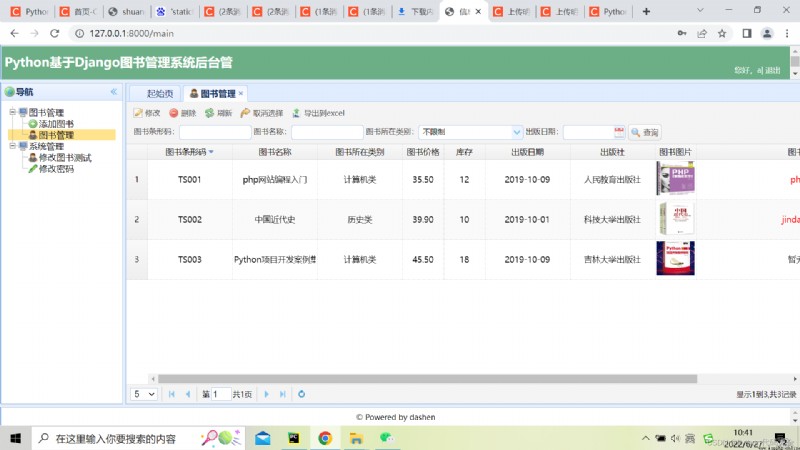Open the browser share icon
Viewport: 800px width, 450px height.
[x=702, y=33]
